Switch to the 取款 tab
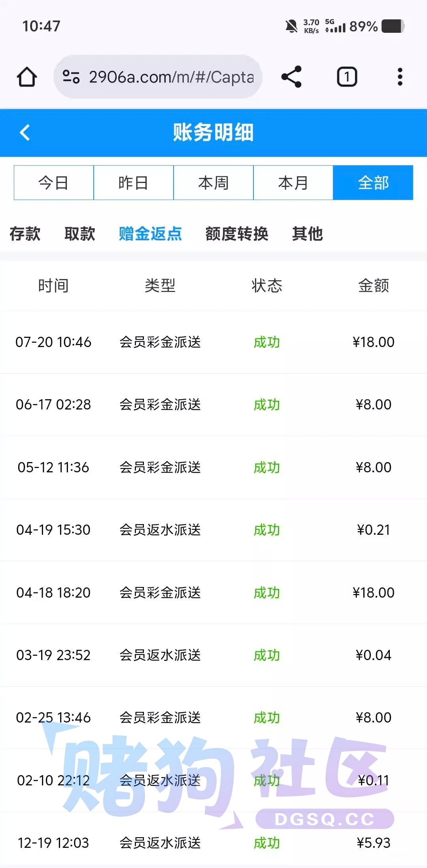427x868 pixels. pyautogui.click(x=80, y=234)
